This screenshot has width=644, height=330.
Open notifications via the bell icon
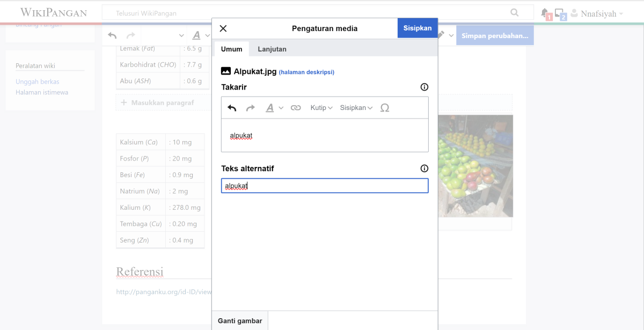pyautogui.click(x=544, y=12)
